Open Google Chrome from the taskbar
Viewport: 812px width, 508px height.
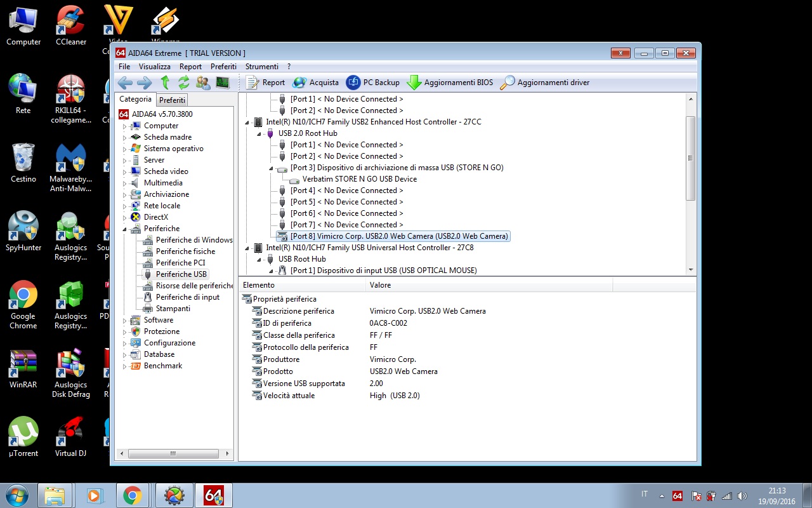click(x=132, y=495)
